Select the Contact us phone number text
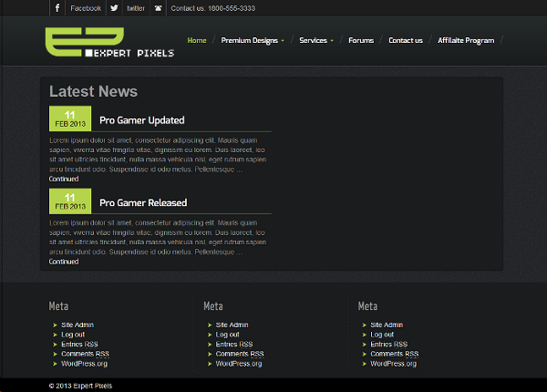This screenshot has width=547, height=392. coord(212,8)
